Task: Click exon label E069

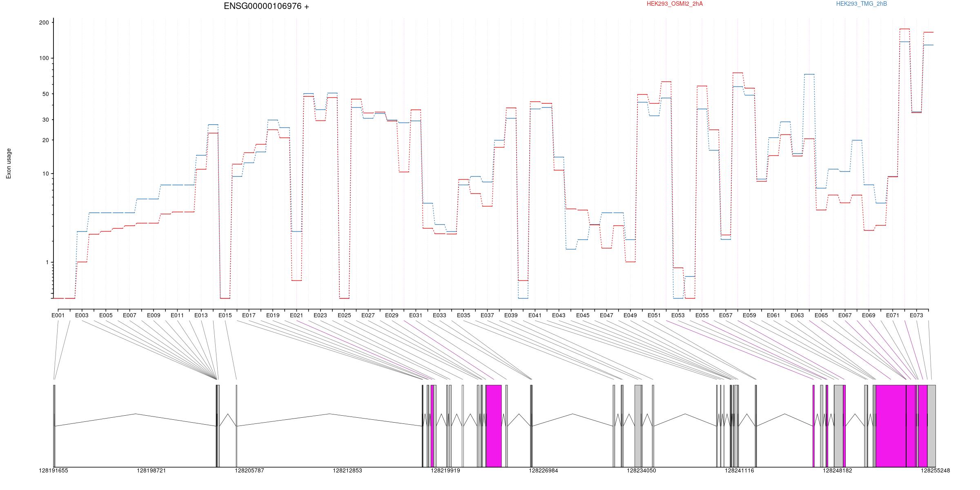Action: click(x=869, y=315)
